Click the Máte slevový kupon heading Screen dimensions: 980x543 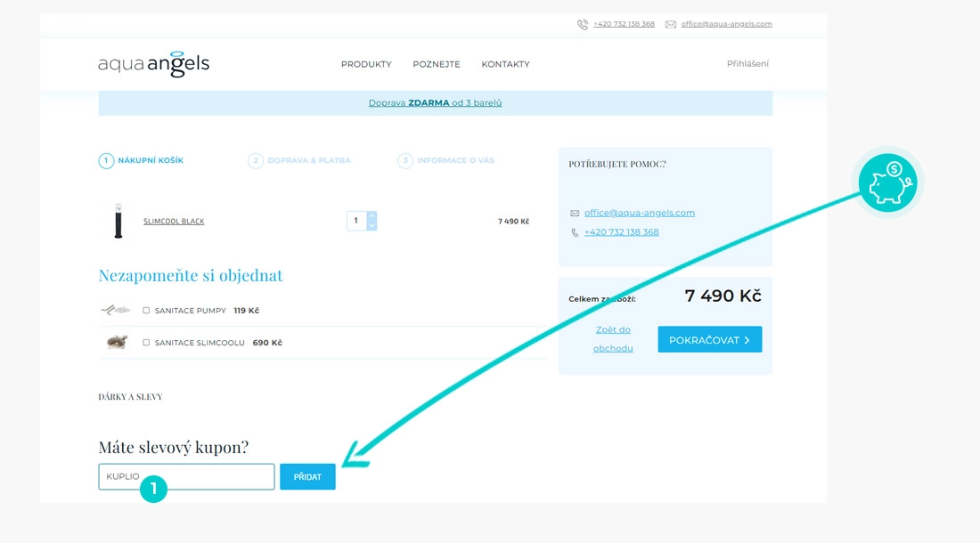pos(174,447)
